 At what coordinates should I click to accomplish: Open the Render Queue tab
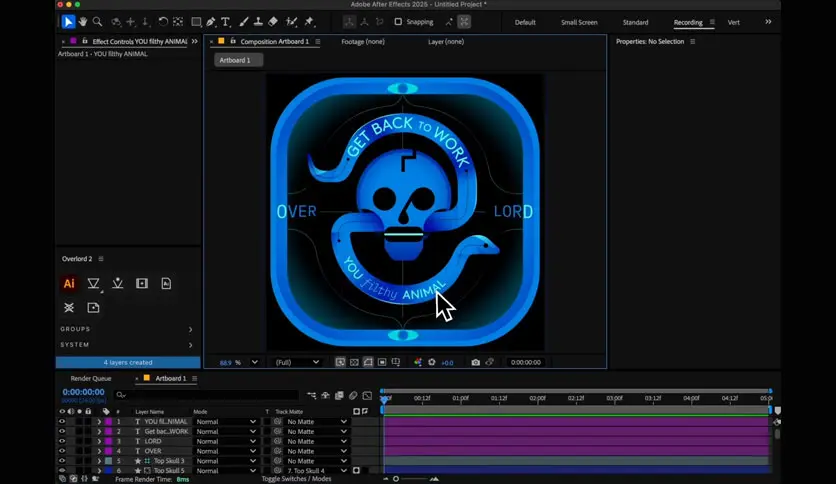pos(91,378)
